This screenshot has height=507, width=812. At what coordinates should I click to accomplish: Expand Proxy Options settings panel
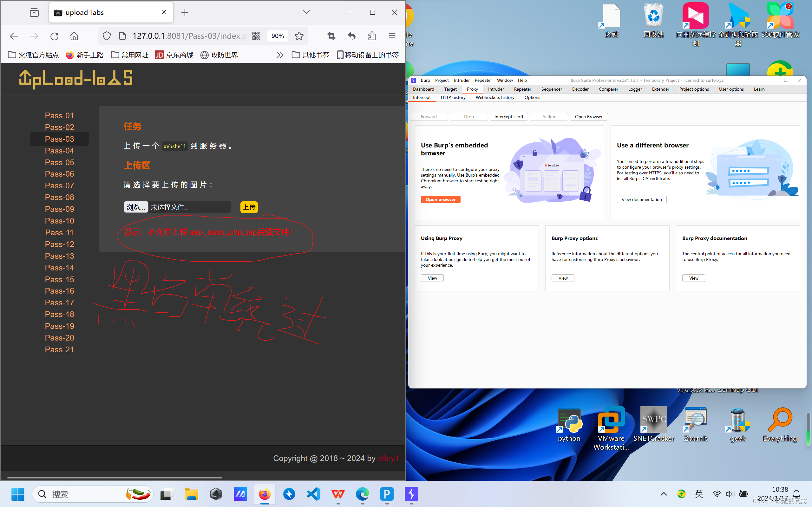click(532, 97)
